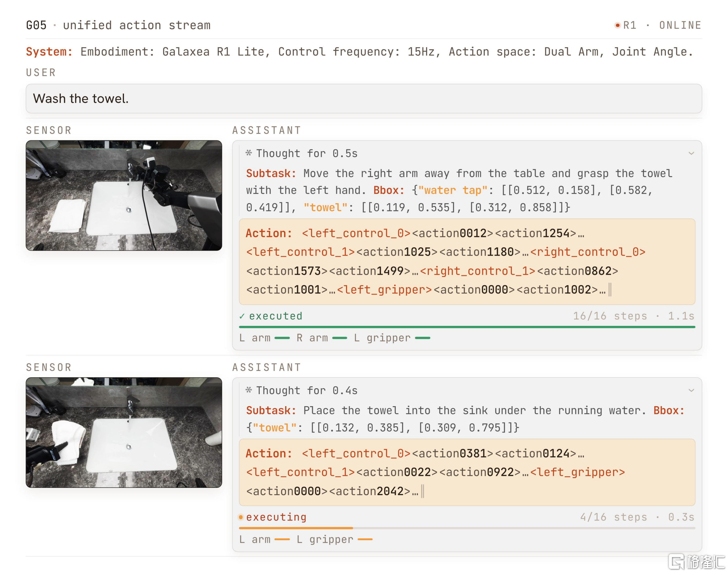Click the green executed checkmark icon

click(x=242, y=316)
